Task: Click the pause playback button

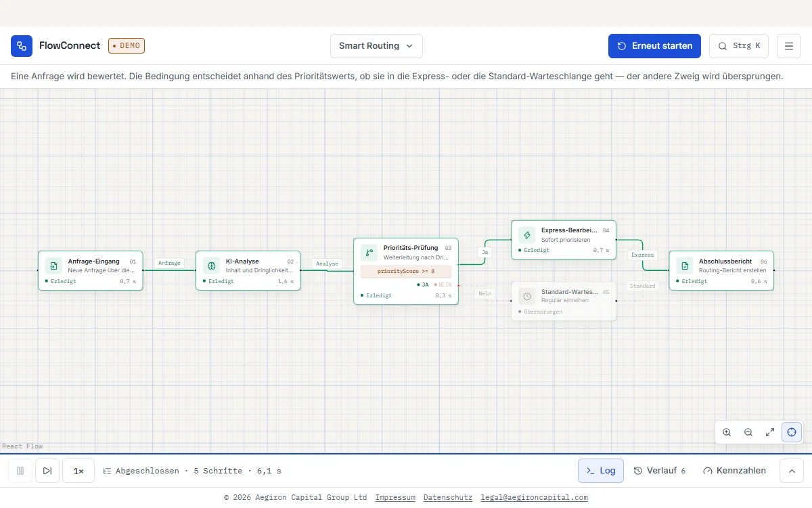Action: tap(20, 471)
